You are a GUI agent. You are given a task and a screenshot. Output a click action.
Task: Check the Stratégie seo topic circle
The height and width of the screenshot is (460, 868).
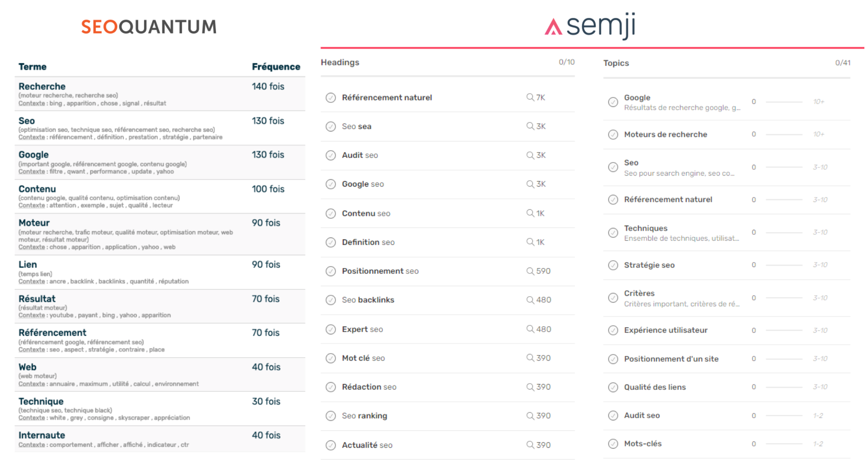point(613,265)
